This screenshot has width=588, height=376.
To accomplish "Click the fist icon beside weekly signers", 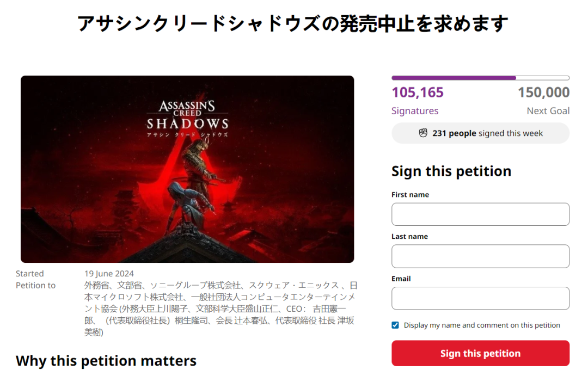I will tap(423, 133).
